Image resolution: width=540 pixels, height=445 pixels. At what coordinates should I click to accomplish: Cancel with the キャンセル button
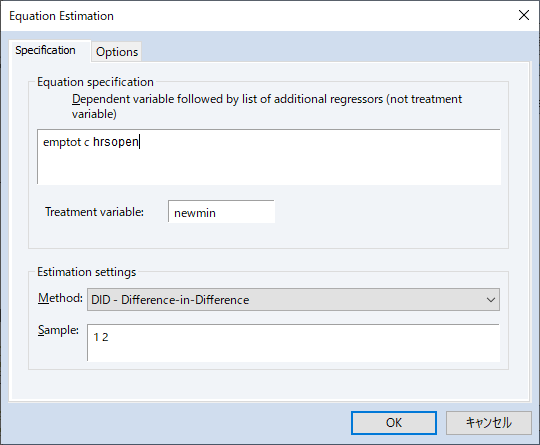pyautogui.click(x=489, y=423)
